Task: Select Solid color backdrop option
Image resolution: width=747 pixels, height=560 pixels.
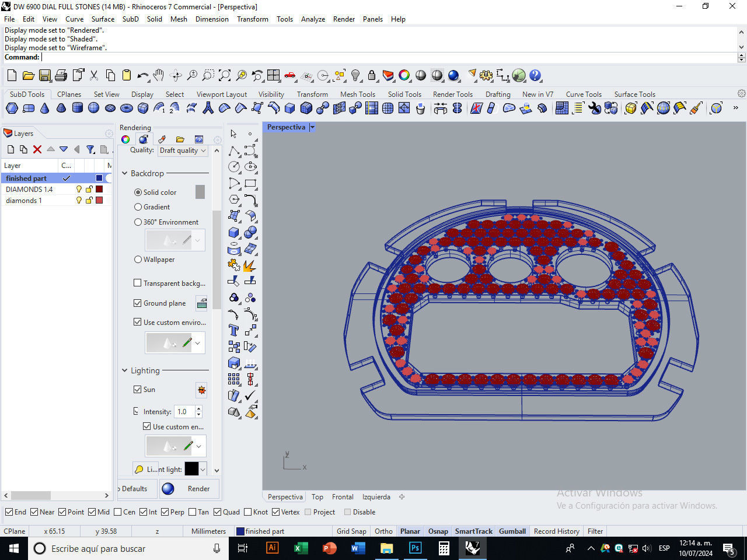Action: tap(138, 192)
